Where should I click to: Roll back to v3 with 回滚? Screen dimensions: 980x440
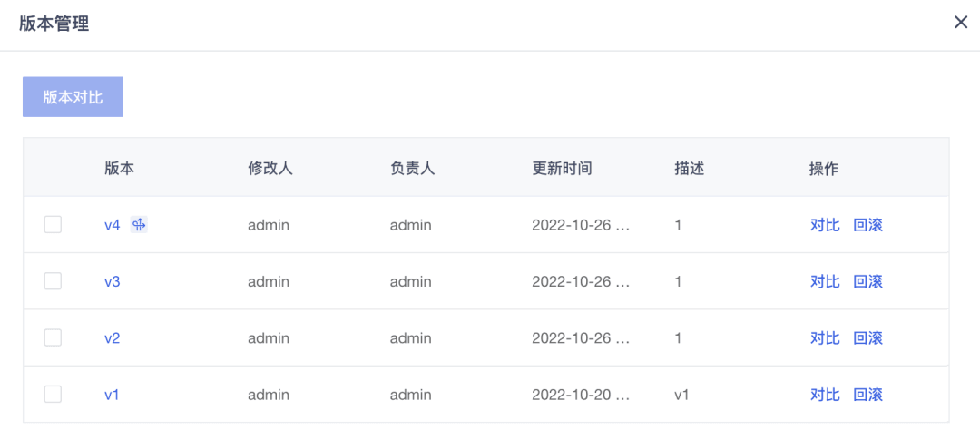tap(867, 281)
